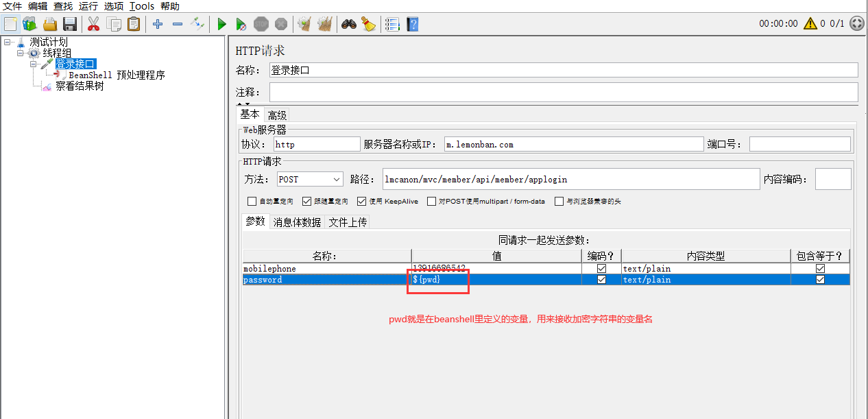
Task: Cut selected element using scissors icon
Action: pos(93,23)
